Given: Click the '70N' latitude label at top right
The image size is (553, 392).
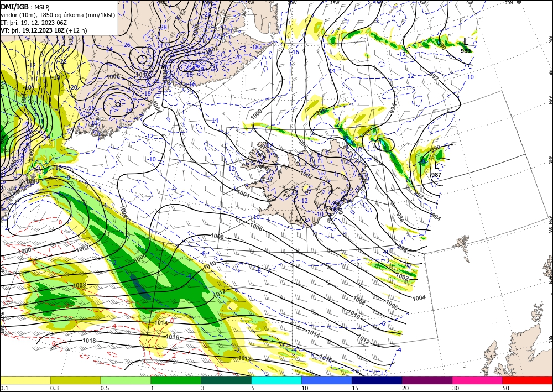Looking at the screenshot, I should (x=509, y=3).
